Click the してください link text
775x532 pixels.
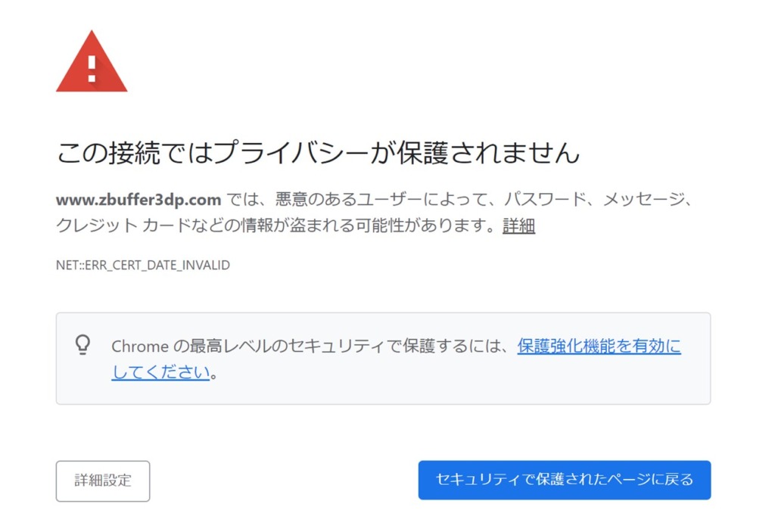(160, 372)
